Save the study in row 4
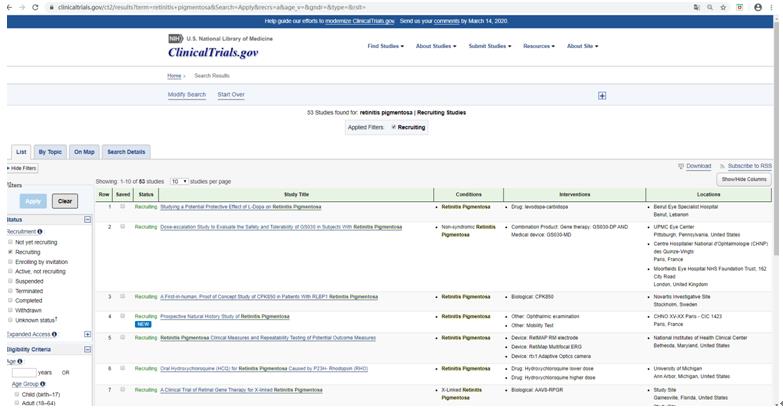 pyautogui.click(x=122, y=316)
